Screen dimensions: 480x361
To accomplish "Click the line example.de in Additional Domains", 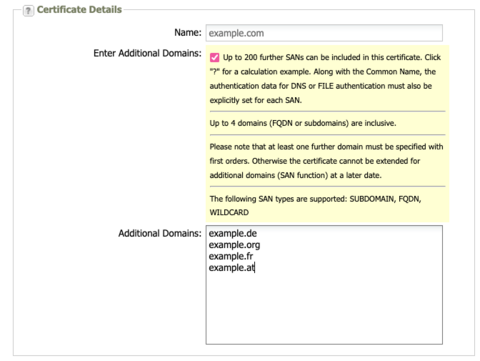I will (x=233, y=233).
